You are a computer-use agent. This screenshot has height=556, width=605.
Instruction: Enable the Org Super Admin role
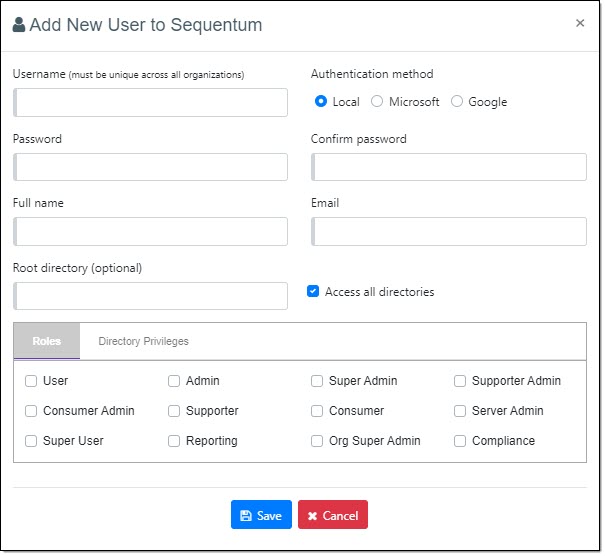318,442
